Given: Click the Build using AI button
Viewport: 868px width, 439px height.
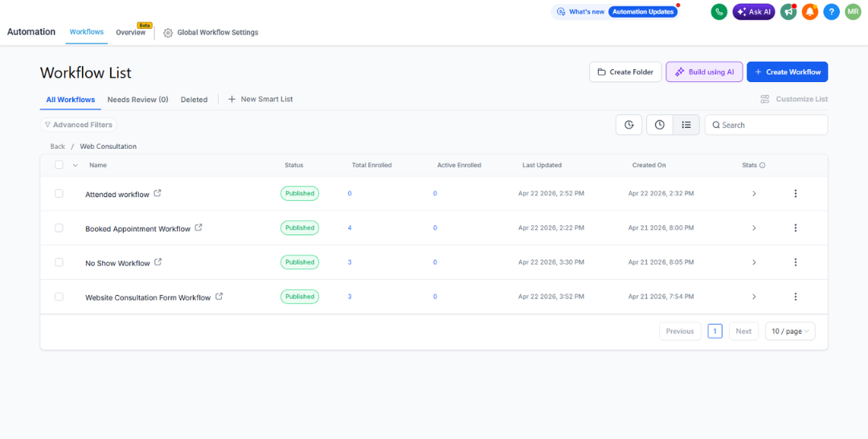Looking at the screenshot, I should (x=704, y=72).
